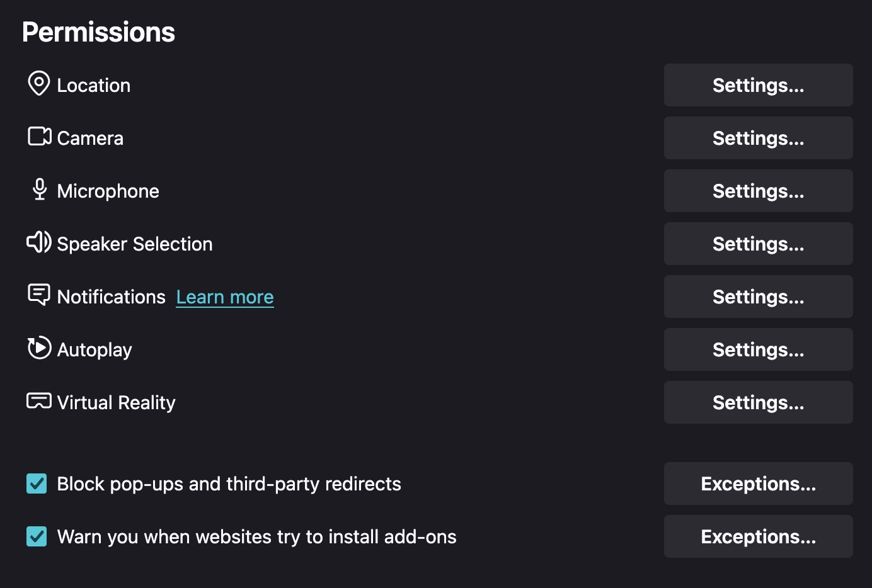Open Autoplay Settings dialog
This screenshot has height=588, width=872.
[758, 349]
